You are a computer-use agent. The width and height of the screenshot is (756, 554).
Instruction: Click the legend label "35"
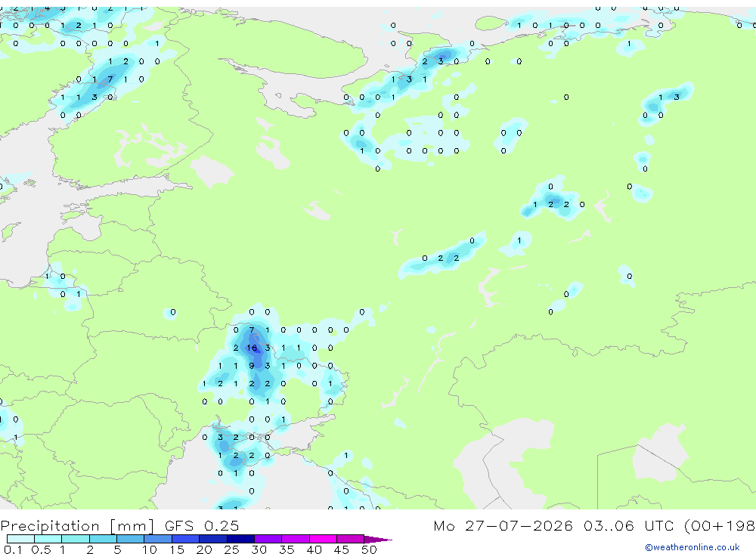[x=287, y=549]
